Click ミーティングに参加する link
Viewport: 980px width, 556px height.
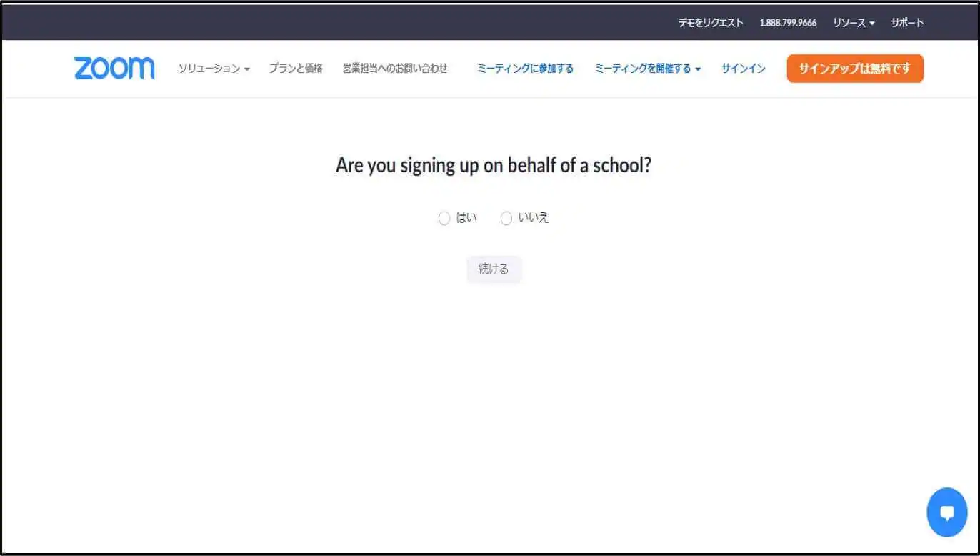(x=525, y=69)
